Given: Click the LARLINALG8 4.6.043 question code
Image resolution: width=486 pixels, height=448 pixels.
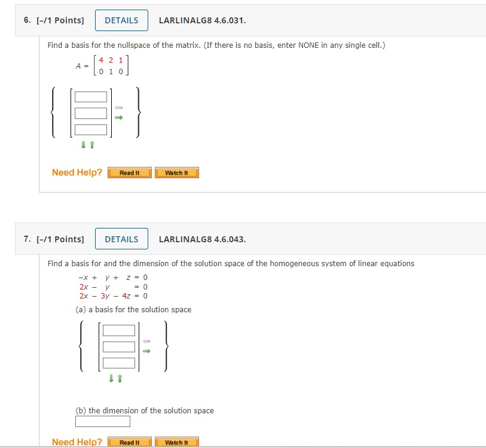Looking at the screenshot, I should tap(203, 239).
